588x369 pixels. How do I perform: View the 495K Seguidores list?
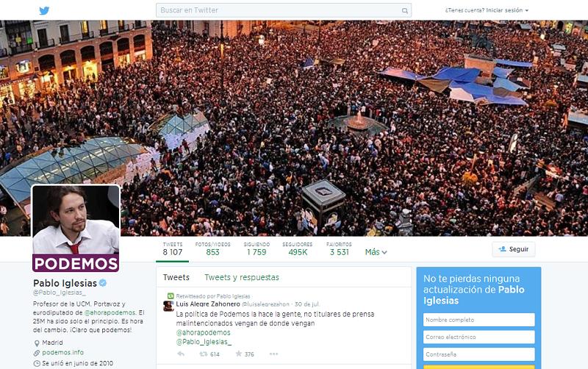click(x=298, y=249)
